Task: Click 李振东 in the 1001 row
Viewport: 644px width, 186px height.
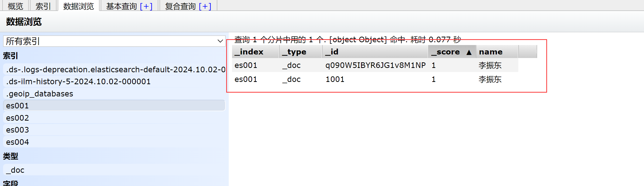Action: (490, 79)
